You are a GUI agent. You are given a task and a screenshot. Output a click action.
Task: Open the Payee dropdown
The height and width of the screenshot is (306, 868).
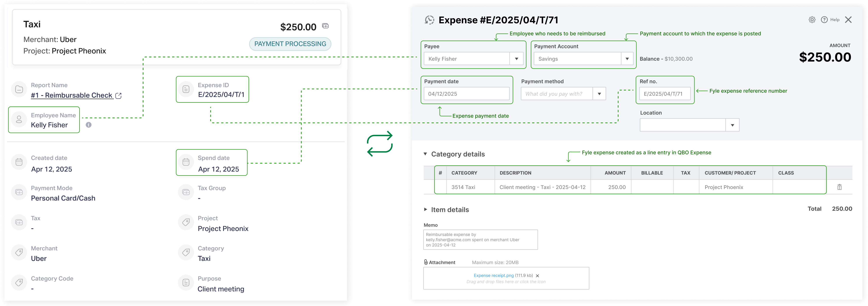tap(517, 59)
